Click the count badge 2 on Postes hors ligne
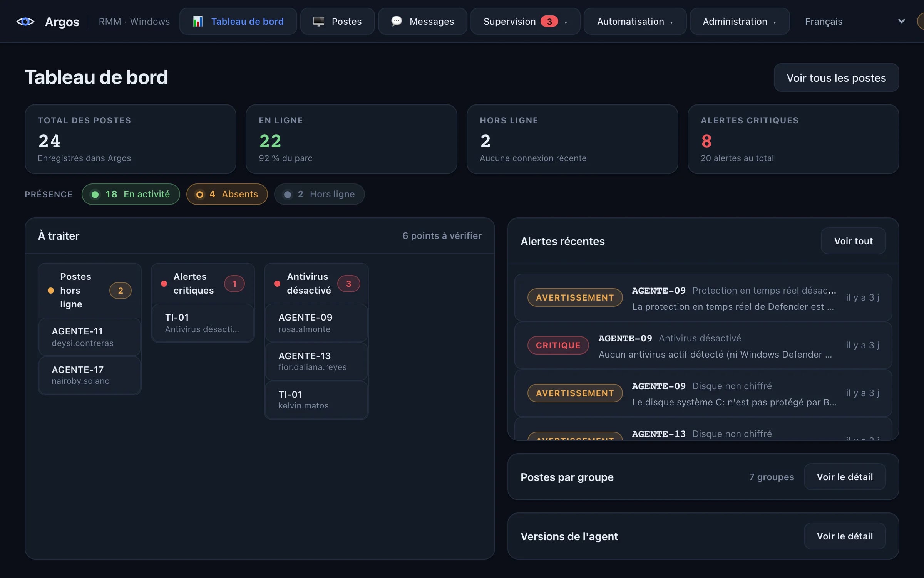The height and width of the screenshot is (578, 924). pos(121,291)
